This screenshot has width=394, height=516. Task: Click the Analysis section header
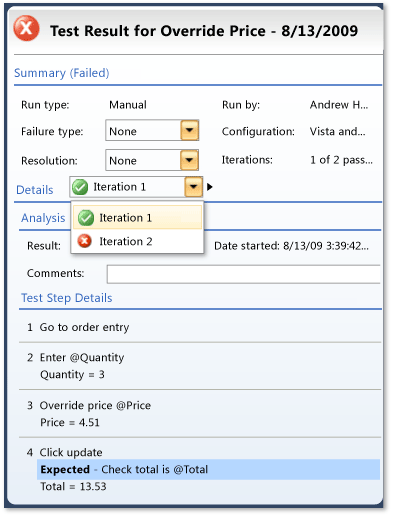click(x=43, y=218)
